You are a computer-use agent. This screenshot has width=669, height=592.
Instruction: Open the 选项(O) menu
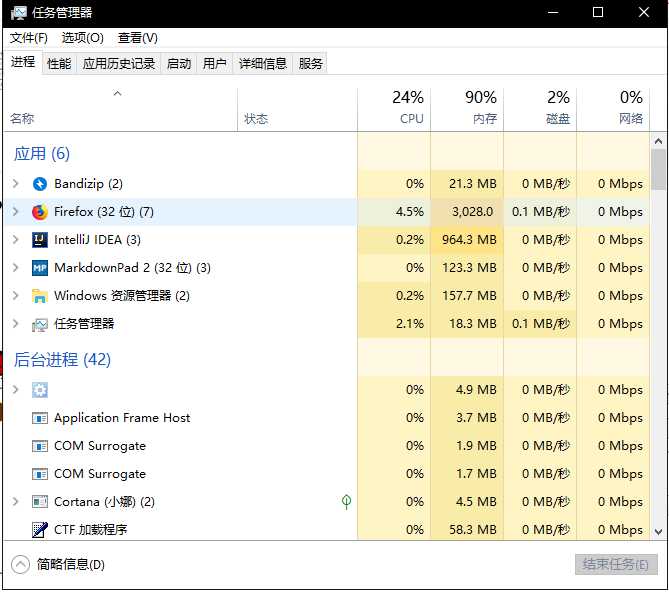click(82, 38)
